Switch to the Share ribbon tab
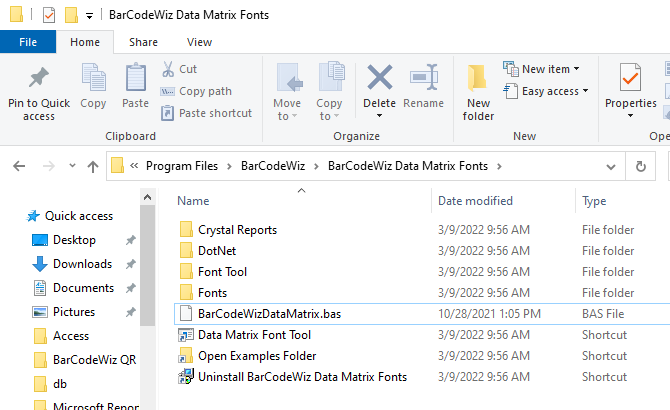The height and width of the screenshot is (410, 670). pyautogui.click(x=144, y=42)
